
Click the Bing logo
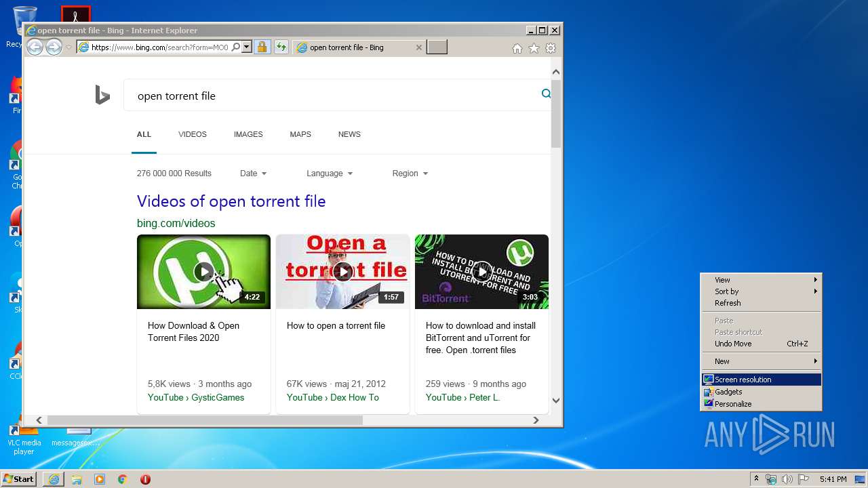click(x=102, y=95)
